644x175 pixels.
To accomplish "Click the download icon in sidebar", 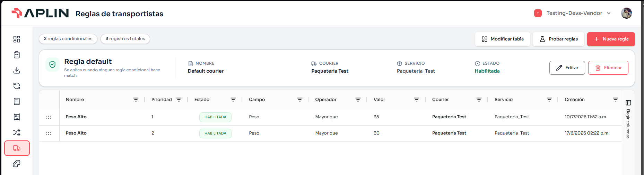I will click(x=17, y=70).
